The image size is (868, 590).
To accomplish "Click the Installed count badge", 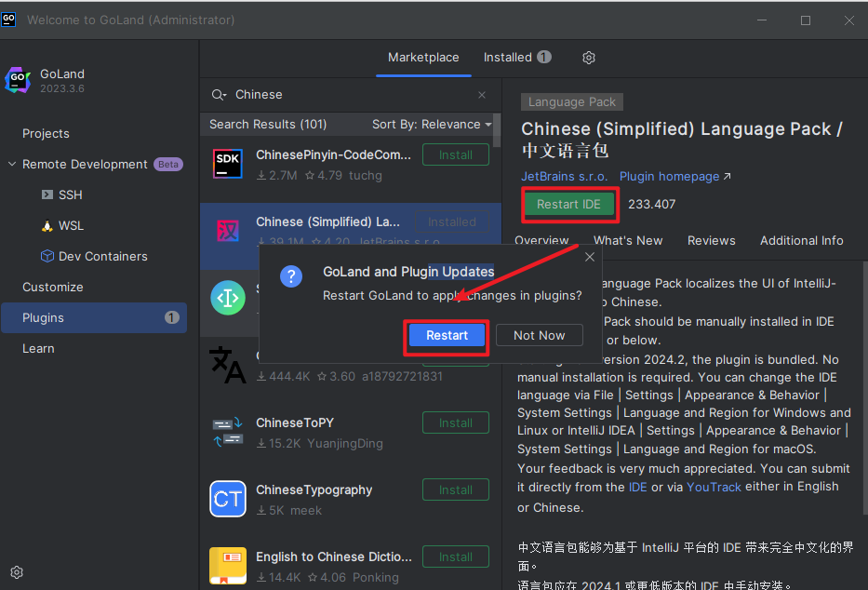I will [544, 57].
